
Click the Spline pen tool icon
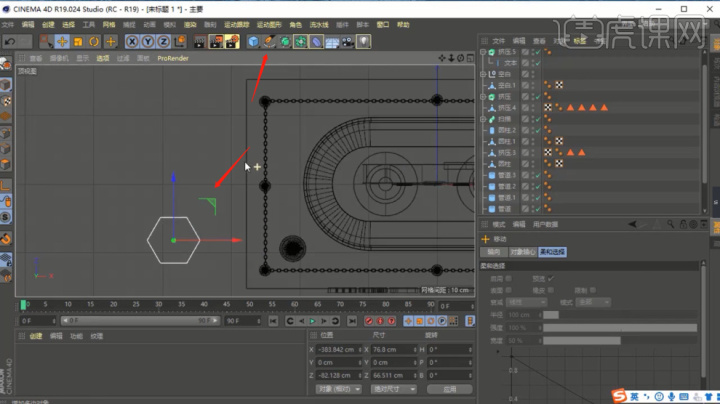coord(269,42)
